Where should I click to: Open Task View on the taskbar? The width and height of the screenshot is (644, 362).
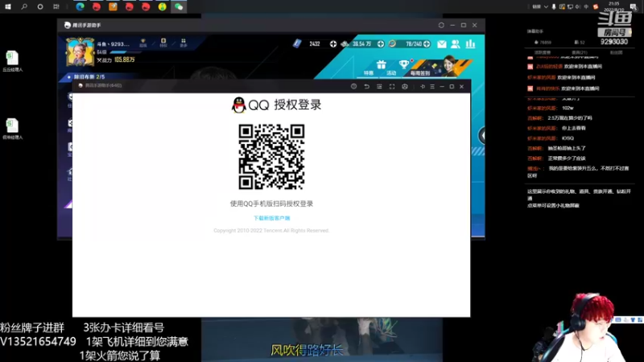point(56,6)
